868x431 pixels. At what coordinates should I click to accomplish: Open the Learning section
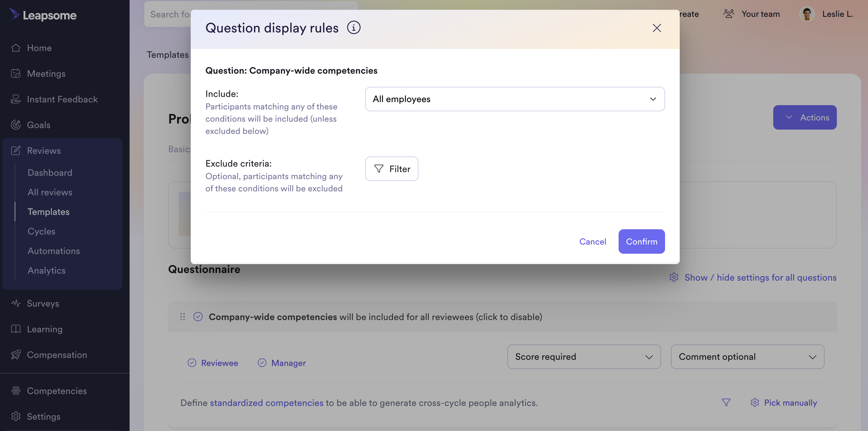45,329
